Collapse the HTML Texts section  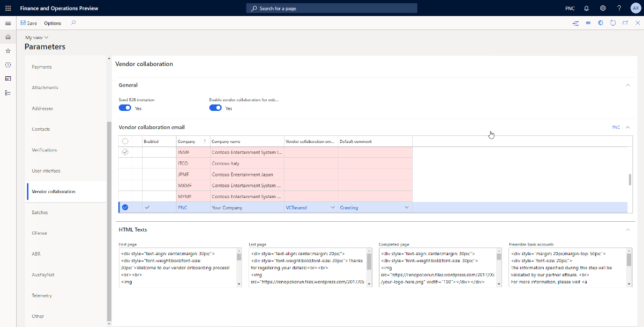[x=627, y=230]
